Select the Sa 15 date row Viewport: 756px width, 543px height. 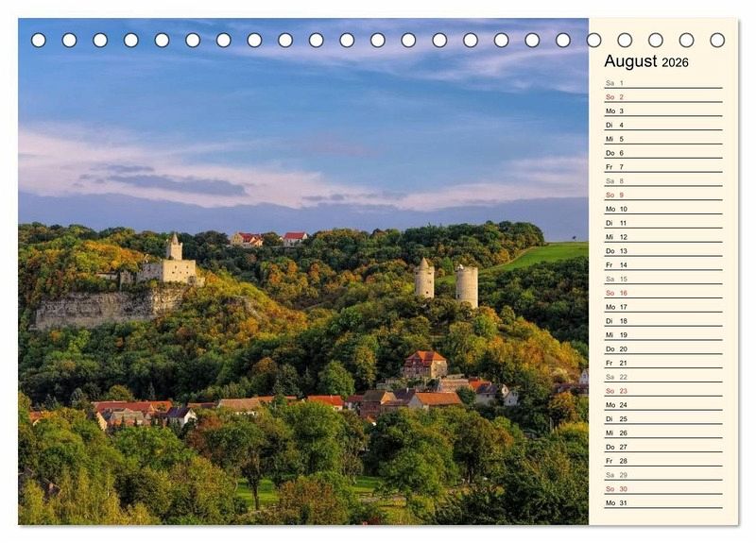tap(662, 279)
